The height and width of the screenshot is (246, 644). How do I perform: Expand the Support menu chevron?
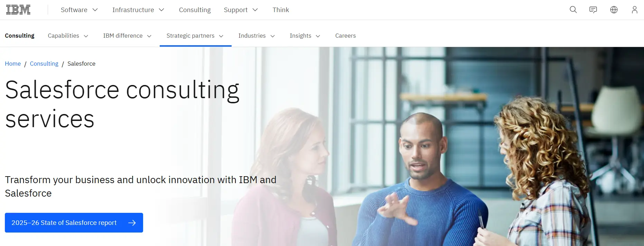tap(255, 10)
